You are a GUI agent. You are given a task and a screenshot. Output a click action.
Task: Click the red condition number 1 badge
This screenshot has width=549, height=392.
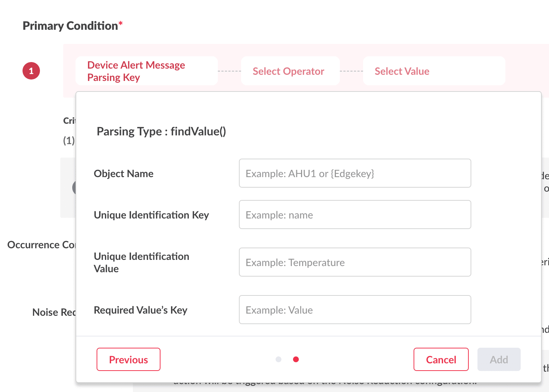[31, 71]
